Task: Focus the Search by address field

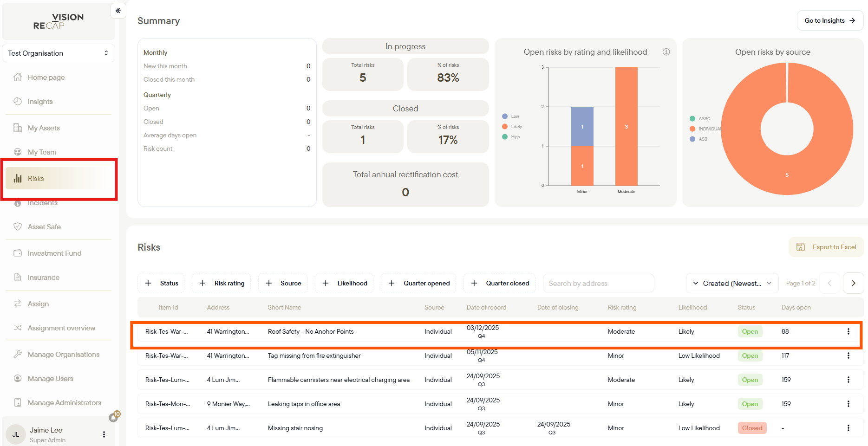Action: (x=598, y=283)
